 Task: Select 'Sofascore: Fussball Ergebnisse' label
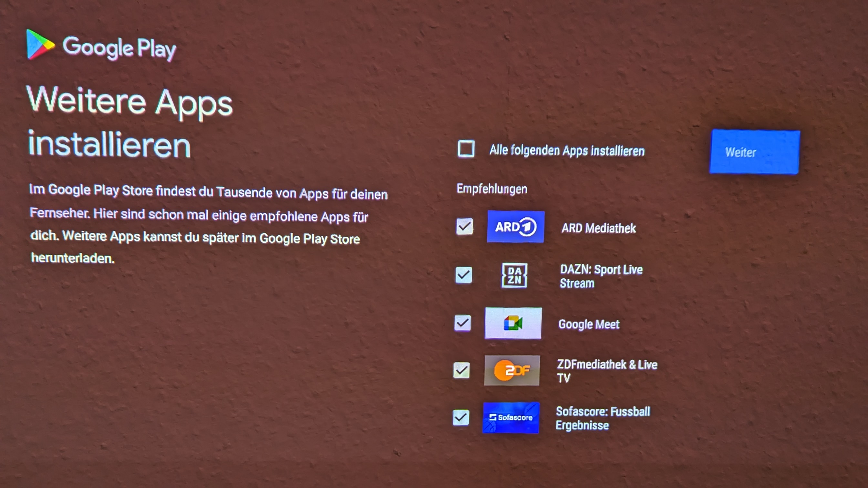pyautogui.click(x=603, y=418)
